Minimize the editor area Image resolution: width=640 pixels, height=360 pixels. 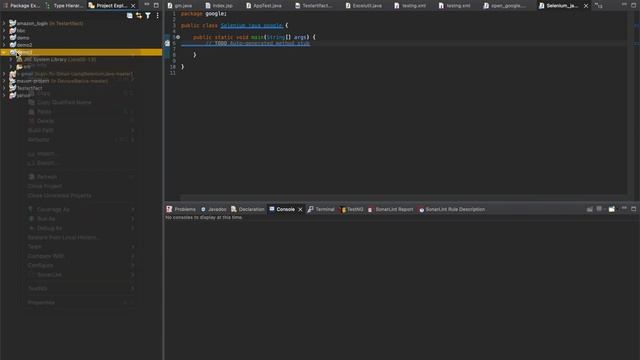pos(624,5)
